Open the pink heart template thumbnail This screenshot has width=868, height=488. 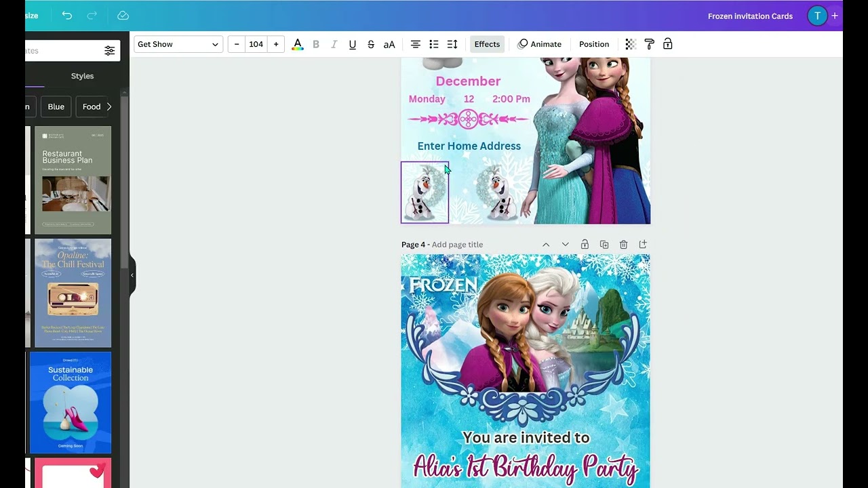(73, 473)
